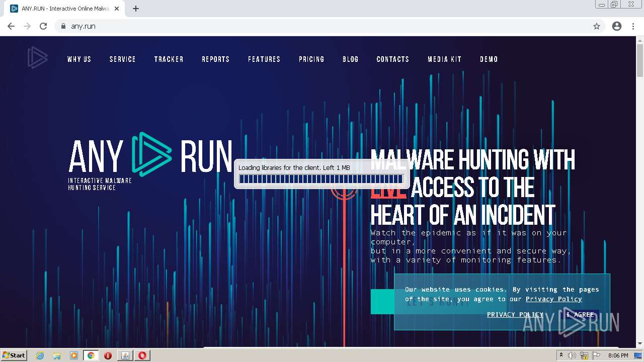Go to CONTACTS
Viewport: 644px width, 362px height.
pyautogui.click(x=393, y=59)
